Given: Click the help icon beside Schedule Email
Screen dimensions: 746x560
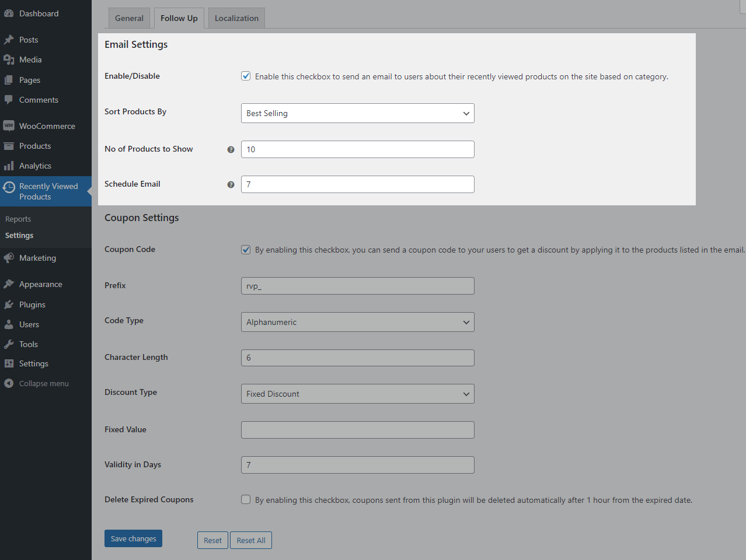Looking at the screenshot, I should click(231, 184).
